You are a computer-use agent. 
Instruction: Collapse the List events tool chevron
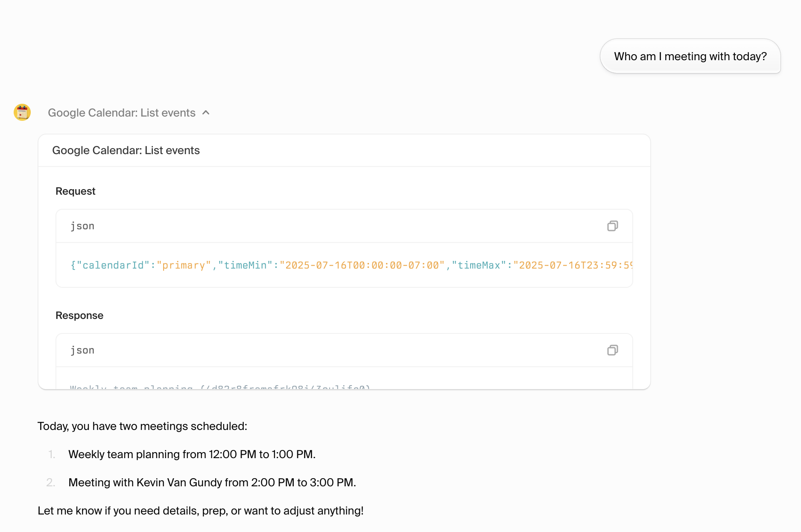(206, 113)
